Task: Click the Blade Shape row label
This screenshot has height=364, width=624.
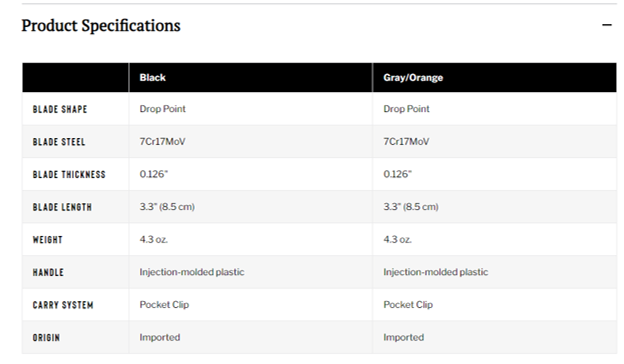Action: pos(60,109)
